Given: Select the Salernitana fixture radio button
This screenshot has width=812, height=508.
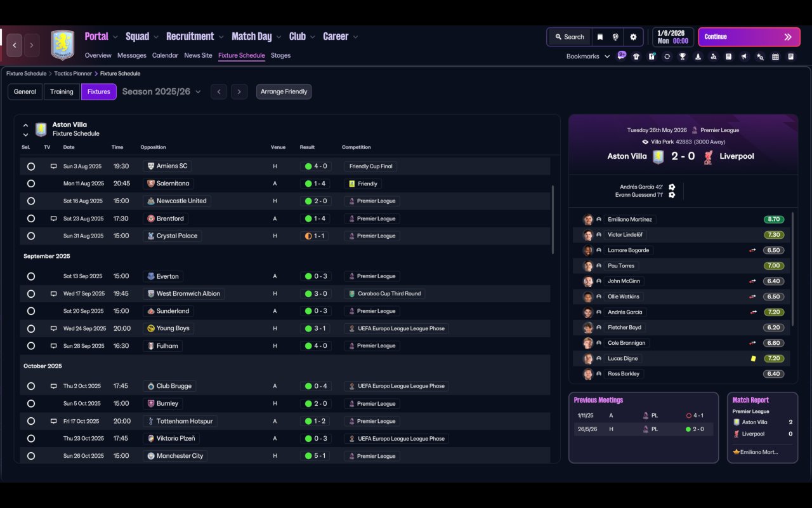Looking at the screenshot, I should click(31, 184).
